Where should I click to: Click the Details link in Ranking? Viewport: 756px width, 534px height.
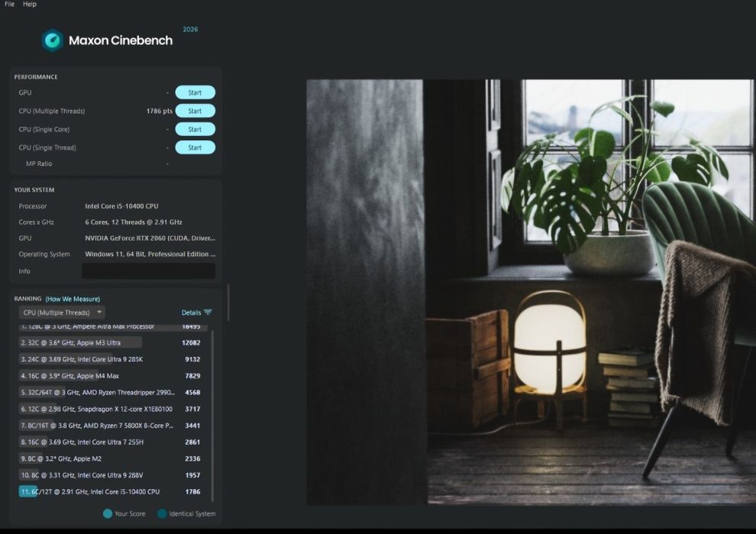click(191, 312)
